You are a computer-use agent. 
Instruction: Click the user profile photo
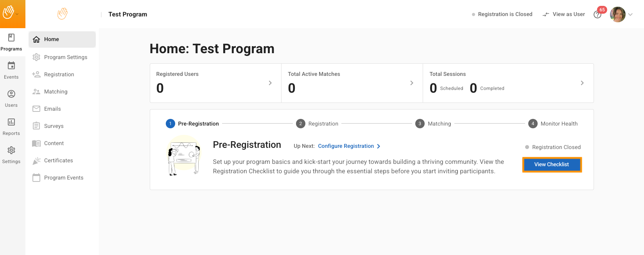617,14
